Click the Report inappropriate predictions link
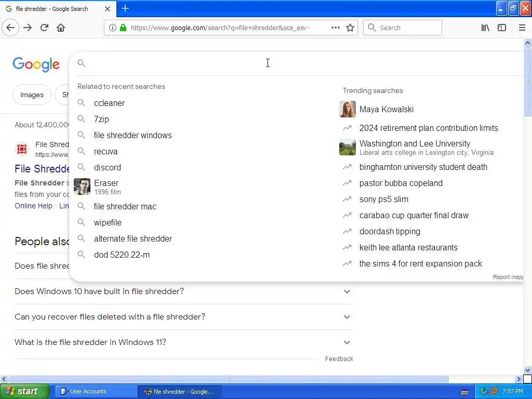Image resolution: width=532 pixels, height=399 pixels. point(508,277)
